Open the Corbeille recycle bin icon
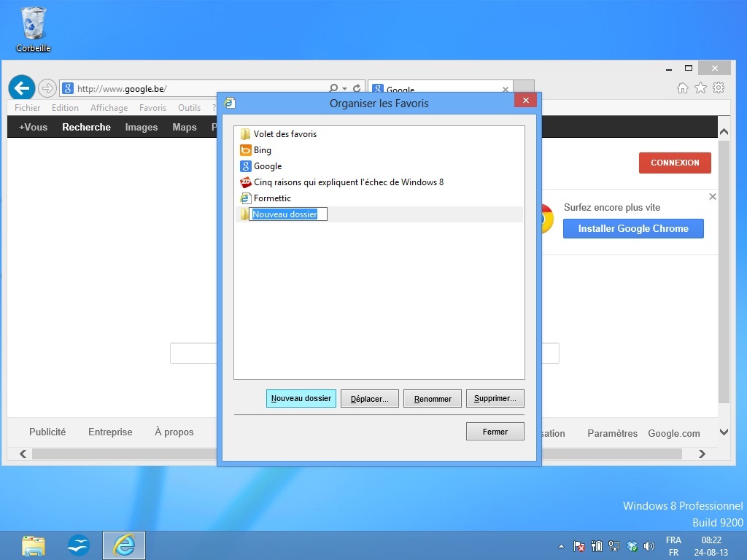 (33, 28)
